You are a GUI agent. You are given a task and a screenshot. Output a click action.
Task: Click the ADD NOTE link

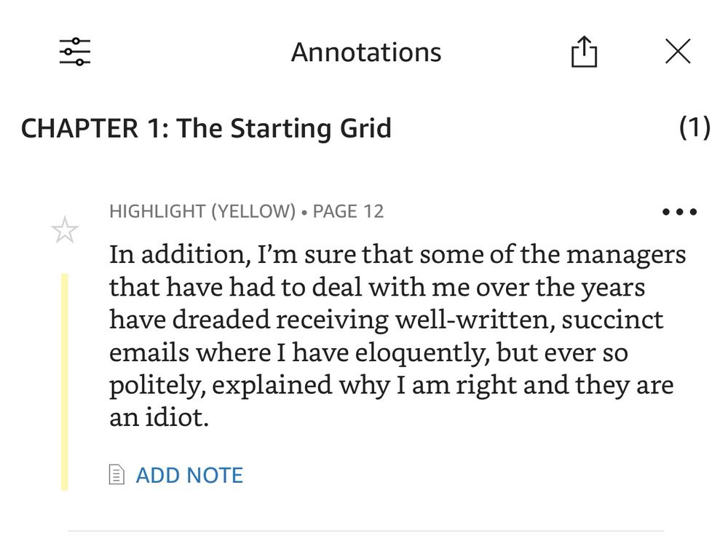189,475
